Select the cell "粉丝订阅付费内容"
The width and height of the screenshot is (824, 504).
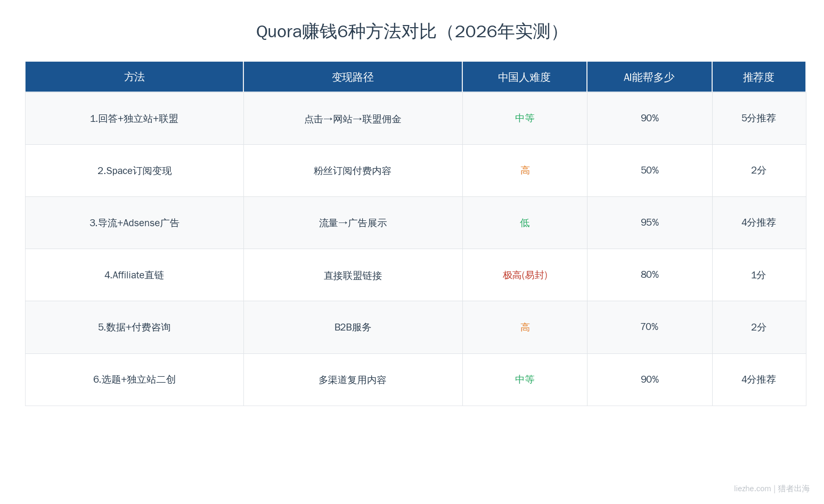coord(353,171)
